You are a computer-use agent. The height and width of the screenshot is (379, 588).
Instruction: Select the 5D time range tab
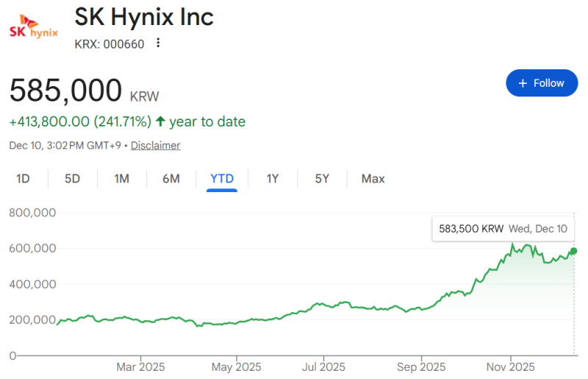[x=72, y=179]
